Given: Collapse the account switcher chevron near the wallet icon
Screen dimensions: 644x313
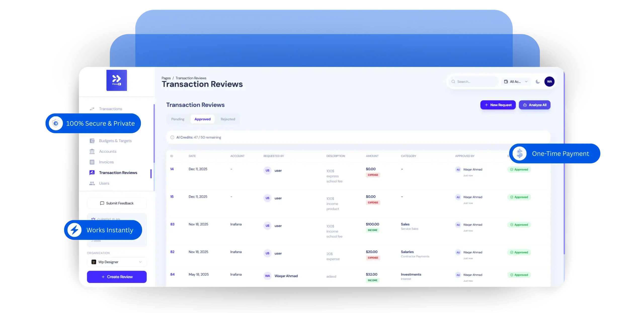Looking at the screenshot, I should pyautogui.click(x=526, y=82).
